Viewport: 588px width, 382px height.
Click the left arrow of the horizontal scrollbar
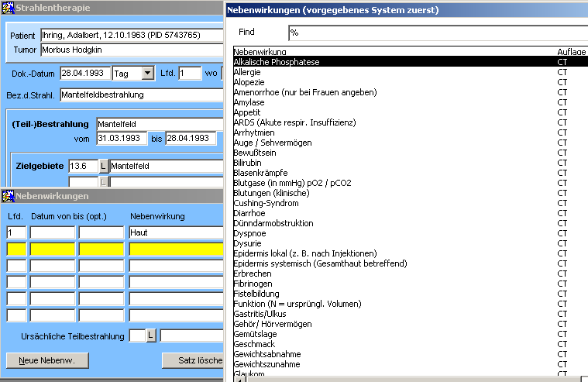(x=239, y=378)
